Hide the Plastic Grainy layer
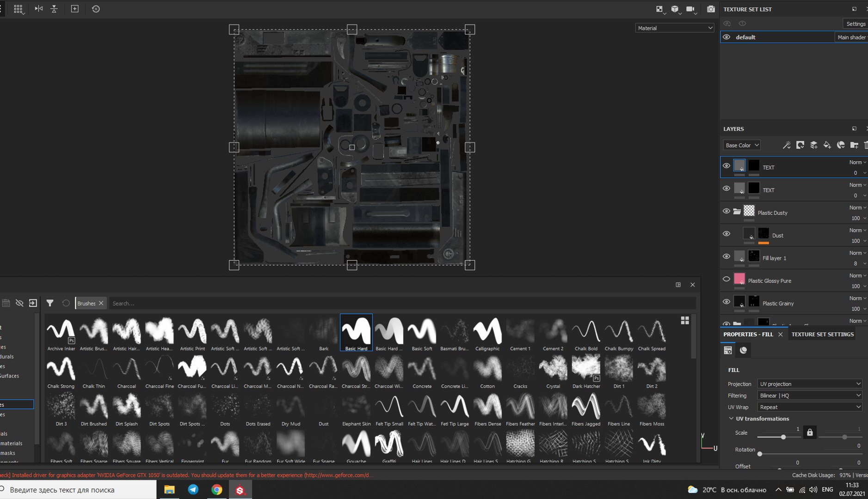The height and width of the screenshot is (499, 868). coord(726,301)
